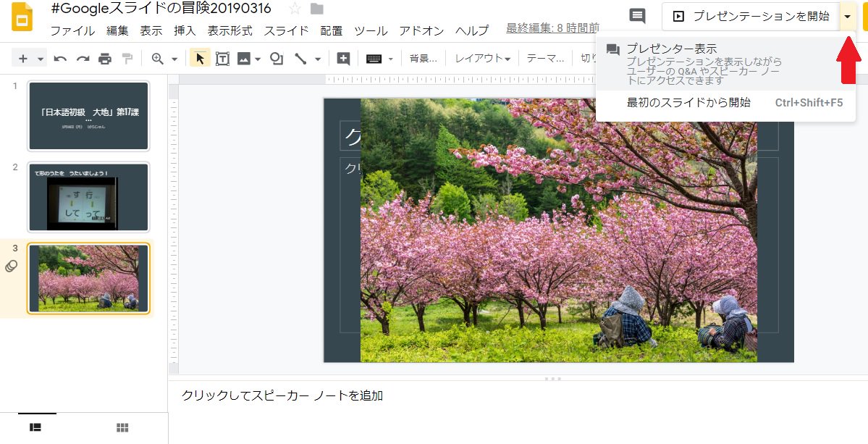Click プレゼンテーションを開始 button

point(751,16)
